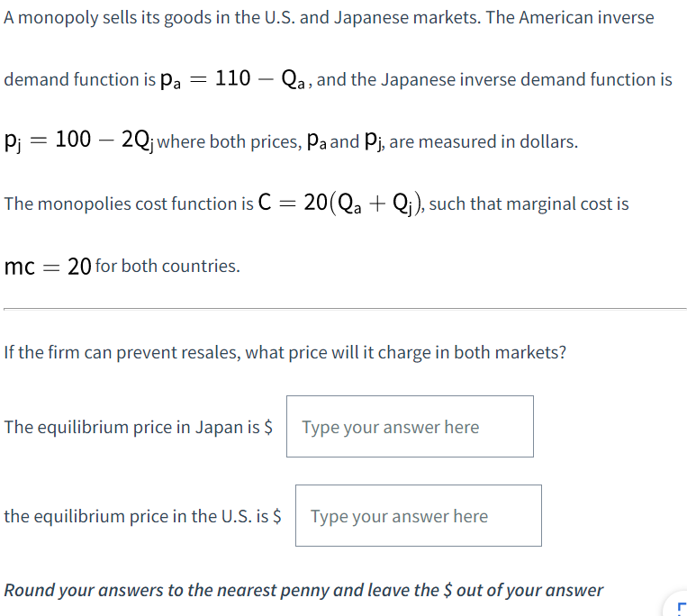Click the floating round button with blue bracket icon
This screenshot has height=616, width=687.
pos(677,604)
